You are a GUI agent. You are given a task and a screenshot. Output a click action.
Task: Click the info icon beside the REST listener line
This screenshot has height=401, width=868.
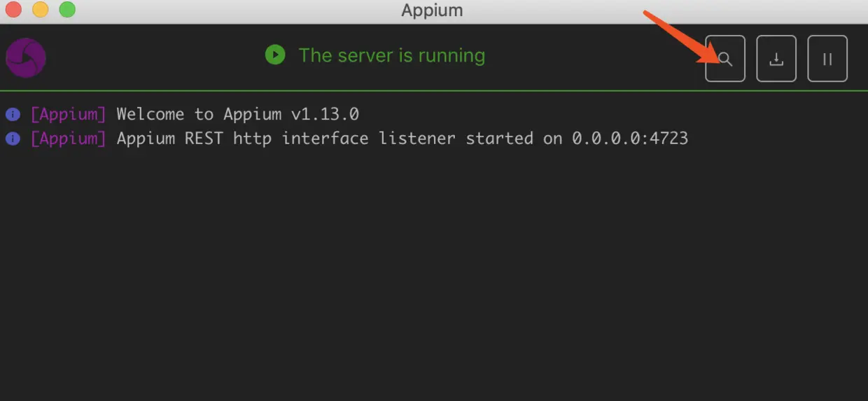point(13,139)
